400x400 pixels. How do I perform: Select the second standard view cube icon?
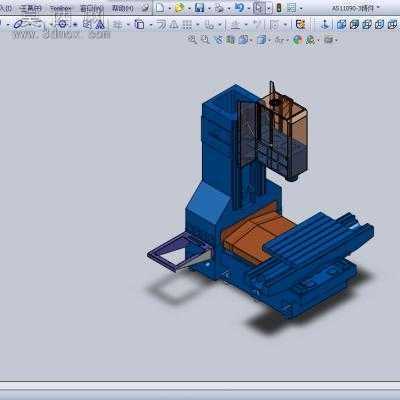pos(354,24)
